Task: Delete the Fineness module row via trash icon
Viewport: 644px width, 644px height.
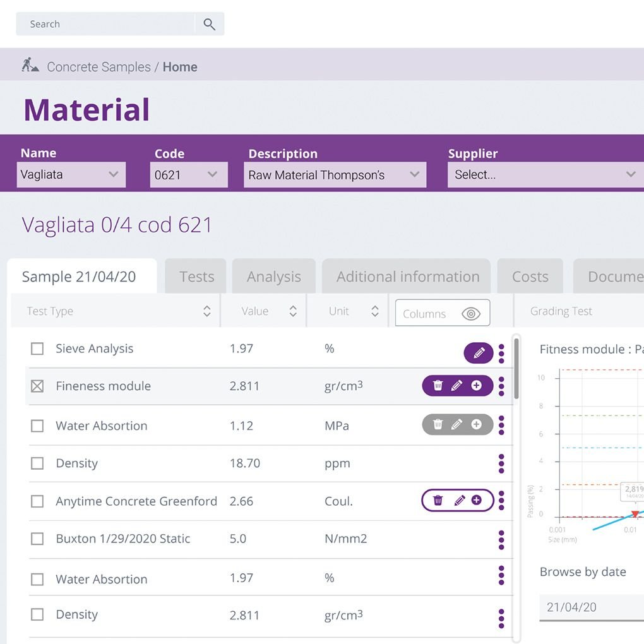Action: point(438,385)
